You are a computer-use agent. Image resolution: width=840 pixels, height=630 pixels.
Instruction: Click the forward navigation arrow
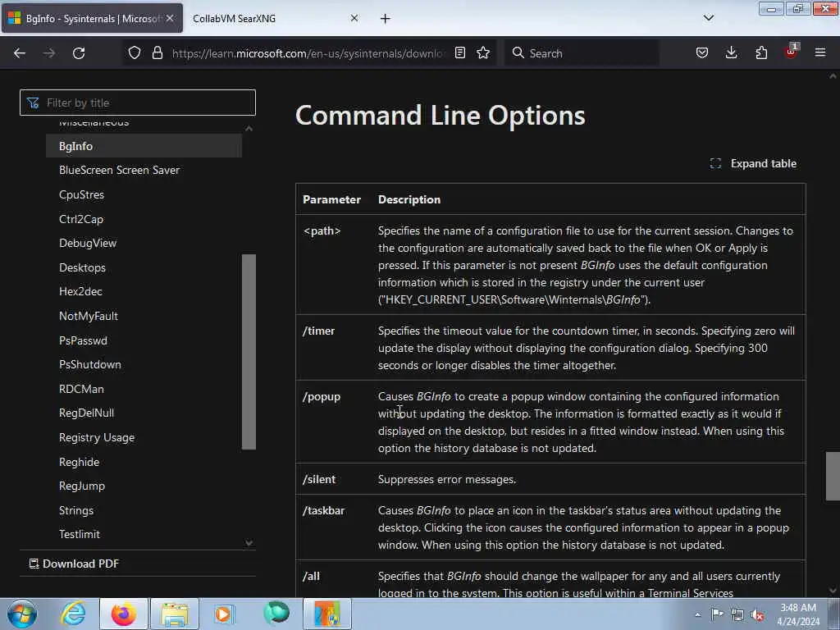[49, 53]
